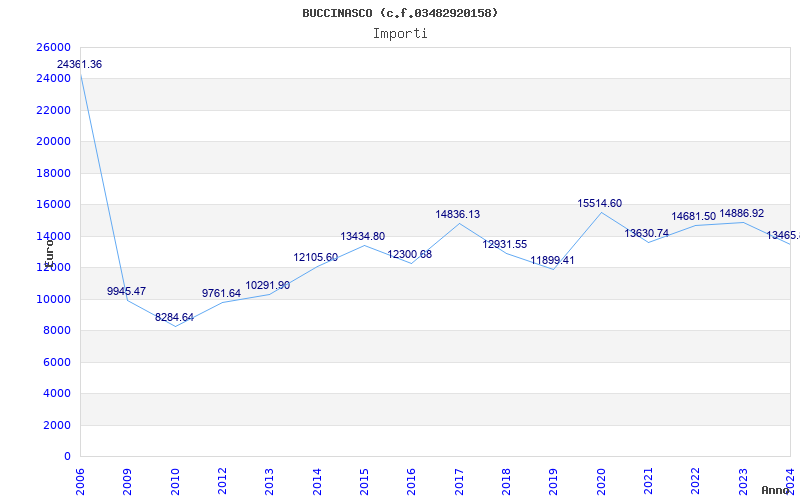Click the 14000 y-axis value

pyautogui.click(x=53, y=236)
